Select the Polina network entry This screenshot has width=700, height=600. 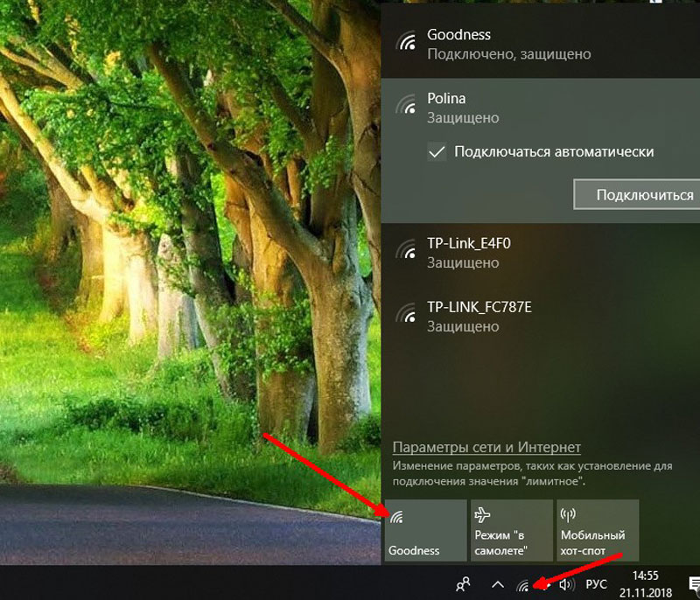point(540,150)
